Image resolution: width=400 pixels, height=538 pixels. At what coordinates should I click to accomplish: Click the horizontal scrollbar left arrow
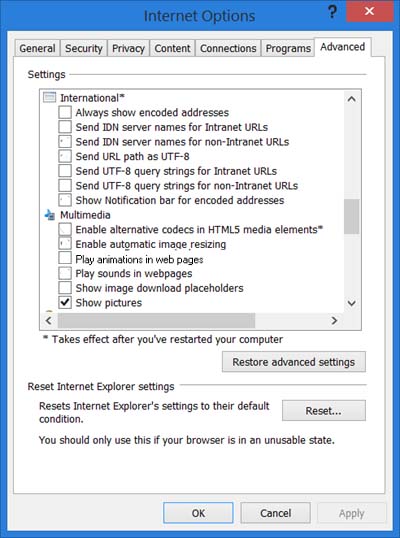(x=49, y=321)
